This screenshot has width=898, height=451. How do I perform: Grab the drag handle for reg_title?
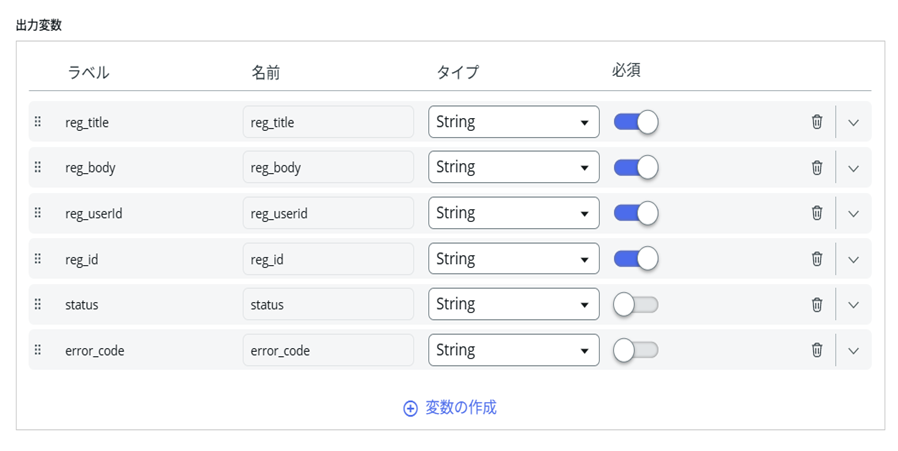tap(38, 122)
